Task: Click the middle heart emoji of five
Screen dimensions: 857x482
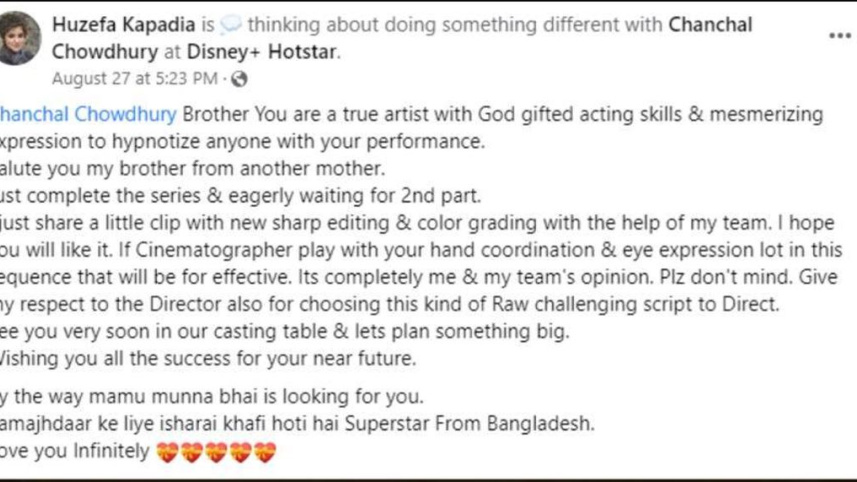Action: (x=215, y=453)
